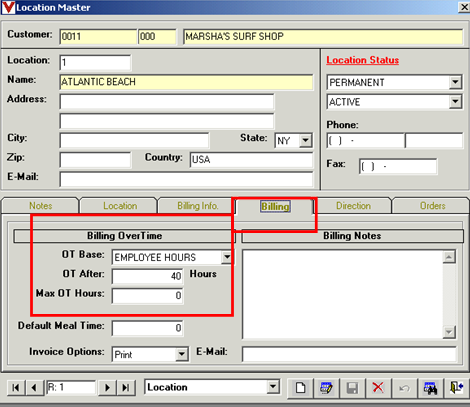Expand the State dropdown showing NY
470x407 pixels.
click(x=305, y=140)
